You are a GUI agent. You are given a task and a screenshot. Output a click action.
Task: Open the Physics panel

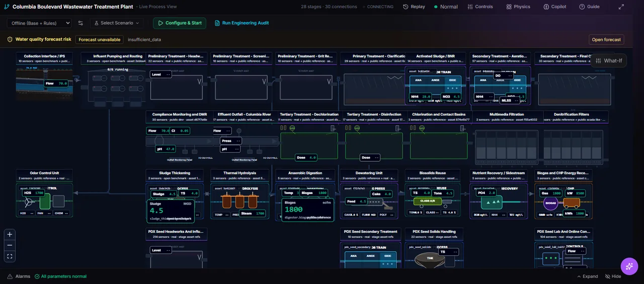518,7
